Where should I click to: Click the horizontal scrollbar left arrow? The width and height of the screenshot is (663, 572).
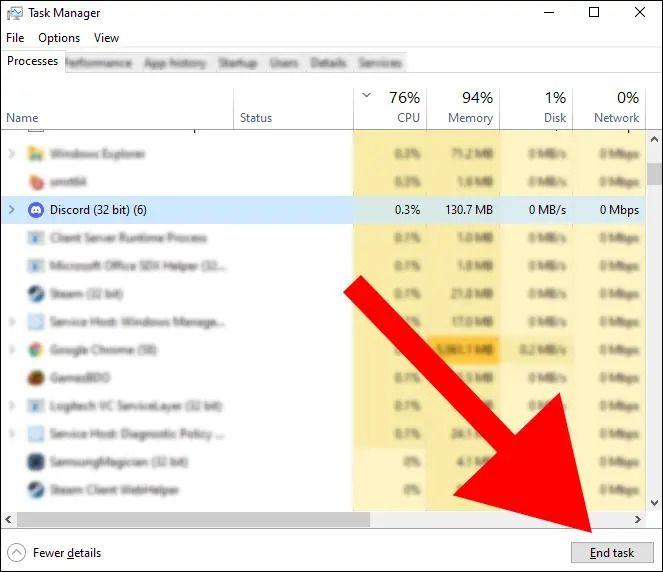point(8,519)
